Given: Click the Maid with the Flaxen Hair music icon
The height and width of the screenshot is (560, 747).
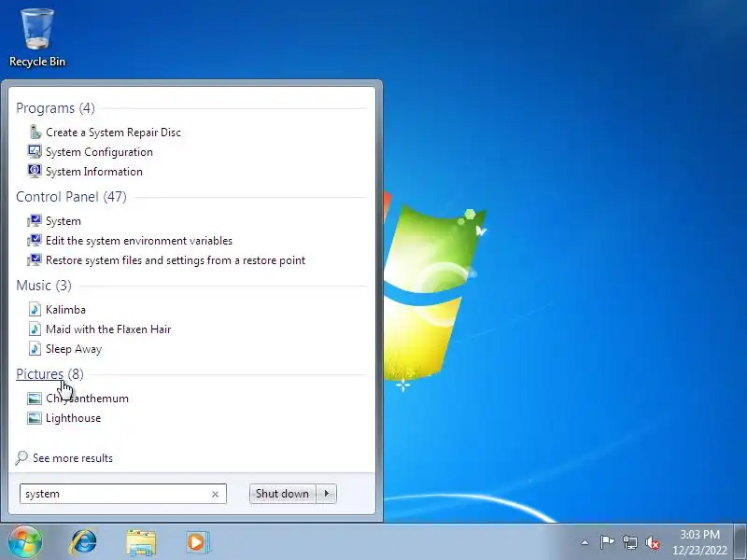Looking at the screenshot, I should [35, 329].
